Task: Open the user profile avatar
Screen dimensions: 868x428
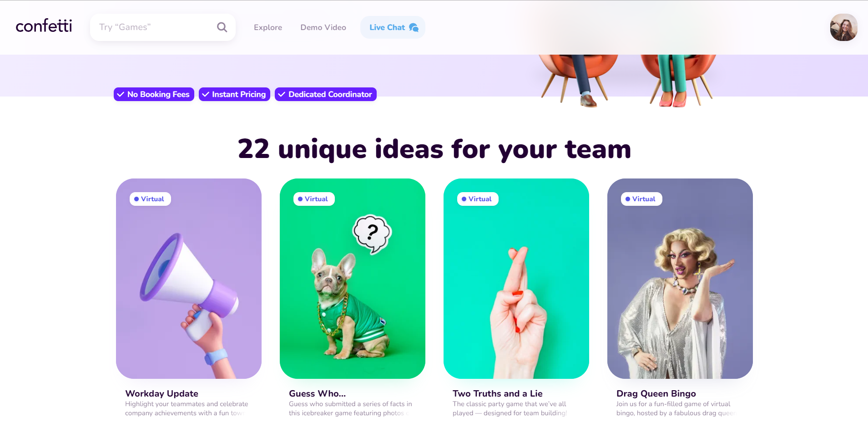Action: click(x=843, y=27)
